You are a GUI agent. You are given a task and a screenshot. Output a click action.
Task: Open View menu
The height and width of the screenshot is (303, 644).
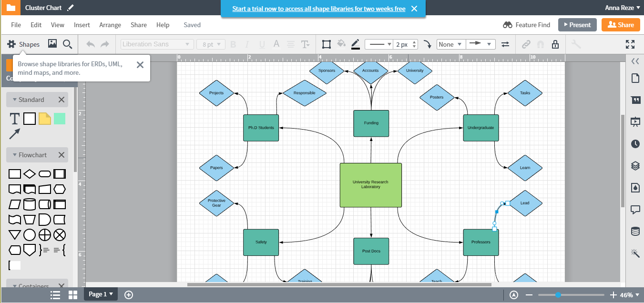point(58,25)
